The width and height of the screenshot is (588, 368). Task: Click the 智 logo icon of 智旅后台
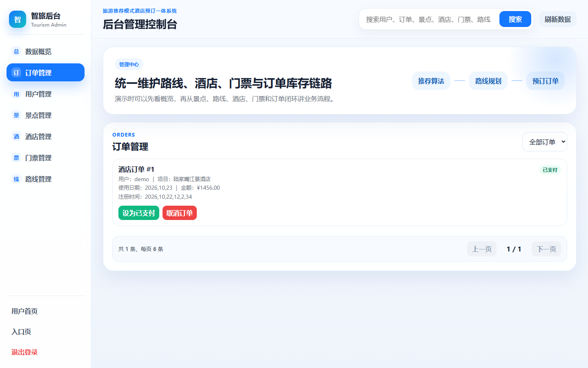[x=18, y=19]
